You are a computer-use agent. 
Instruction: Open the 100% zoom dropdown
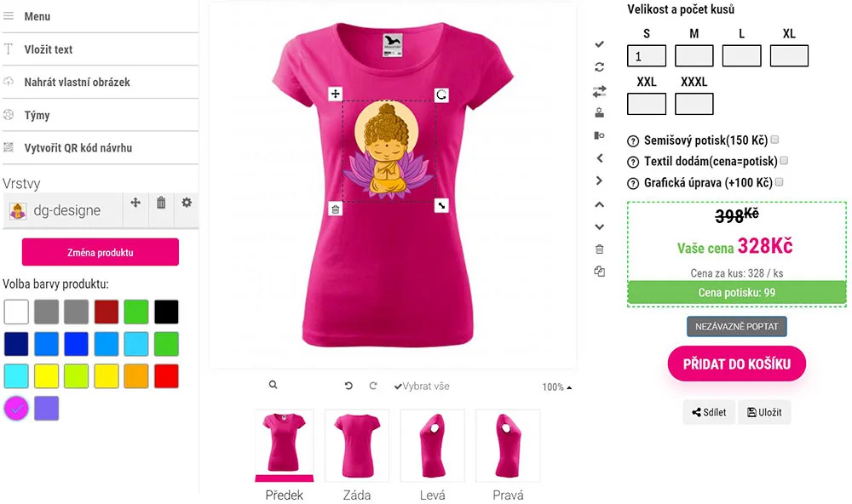click(557, 387)
